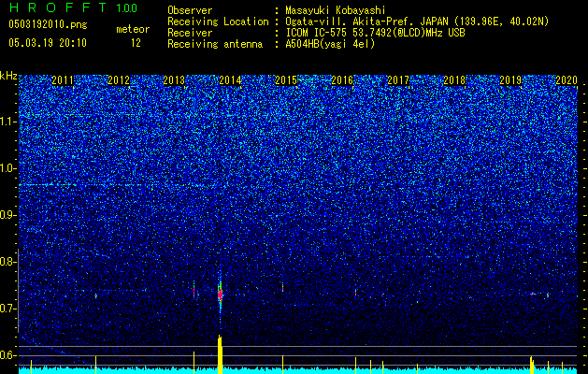588x374 pixels.
Task: Select observer name Masayuki Kobayashi
Action: (x=336, y=10)
